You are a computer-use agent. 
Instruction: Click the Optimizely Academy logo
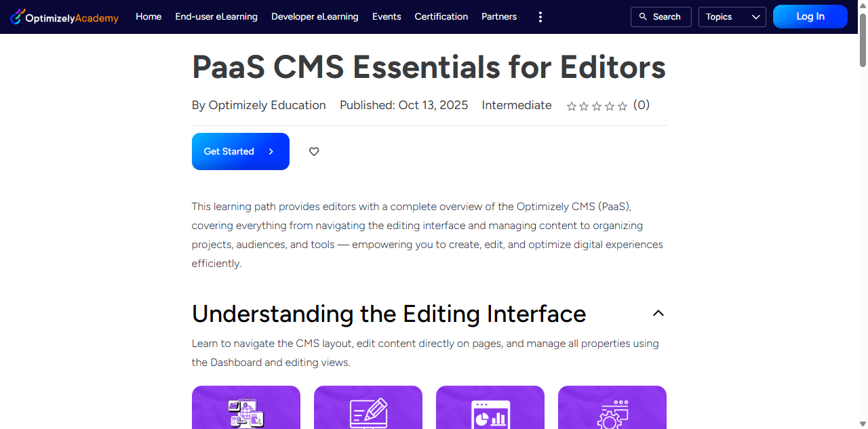point(64,17)
